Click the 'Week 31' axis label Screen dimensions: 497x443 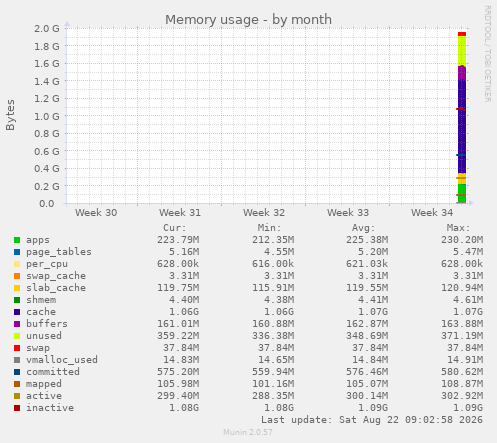180,213
